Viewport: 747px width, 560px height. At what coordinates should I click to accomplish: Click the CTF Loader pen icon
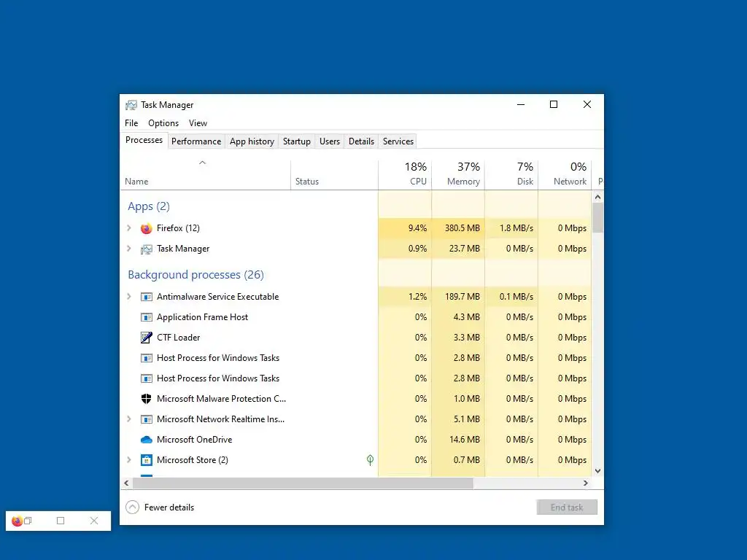tap(146, 338)
